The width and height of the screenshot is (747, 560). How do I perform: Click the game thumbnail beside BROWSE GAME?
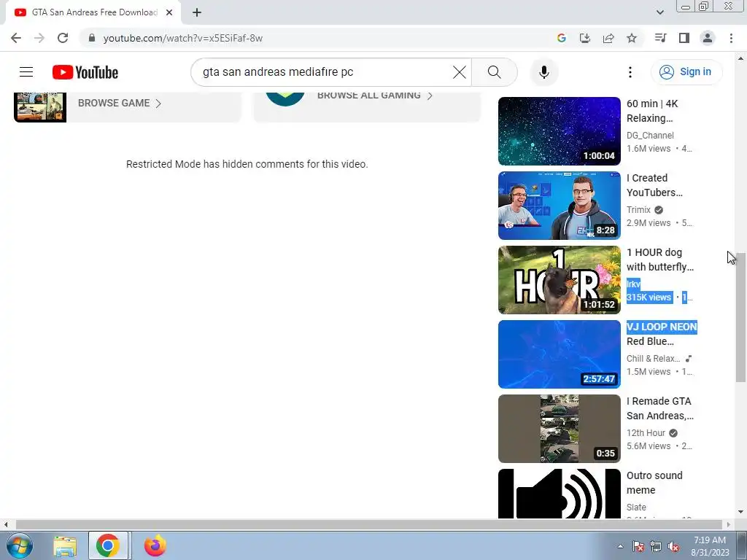coord(40,106)
